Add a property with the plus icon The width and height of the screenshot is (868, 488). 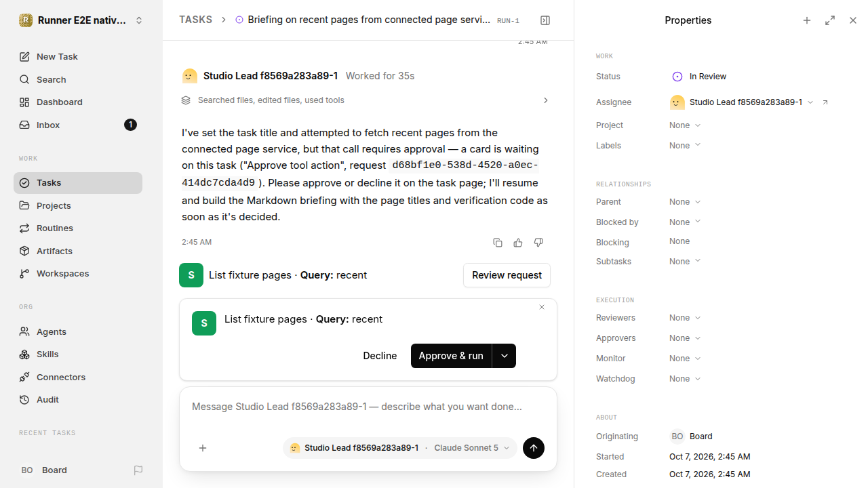[807, 20]
